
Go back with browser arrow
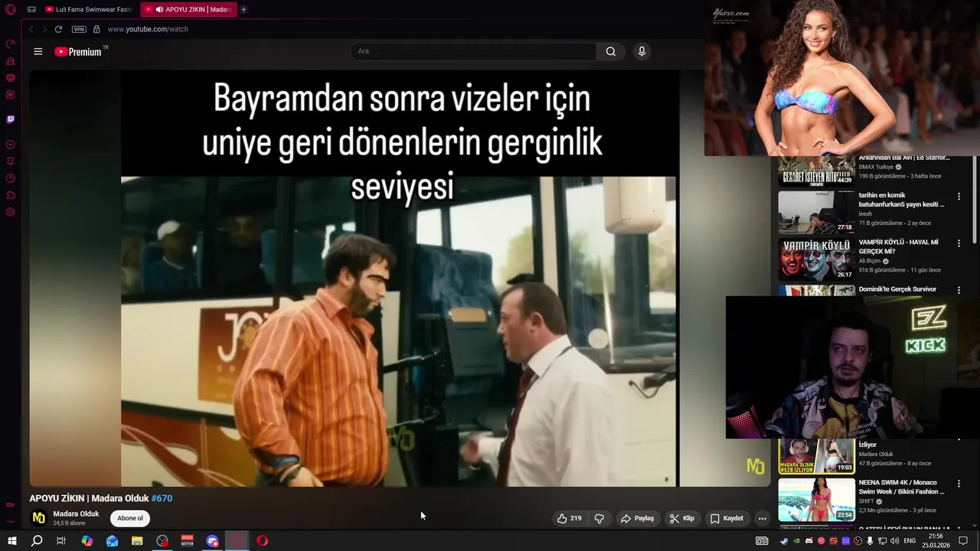click(x=31, y=29)
